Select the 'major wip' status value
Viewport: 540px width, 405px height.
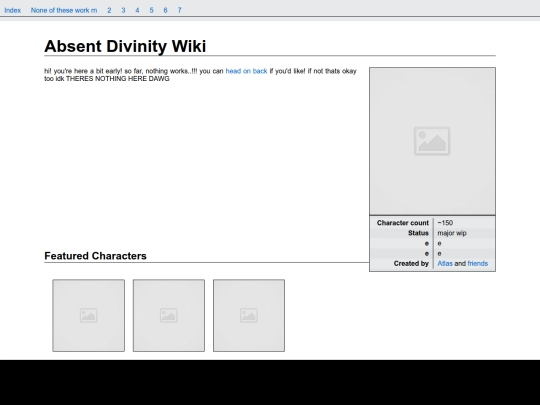452,233
